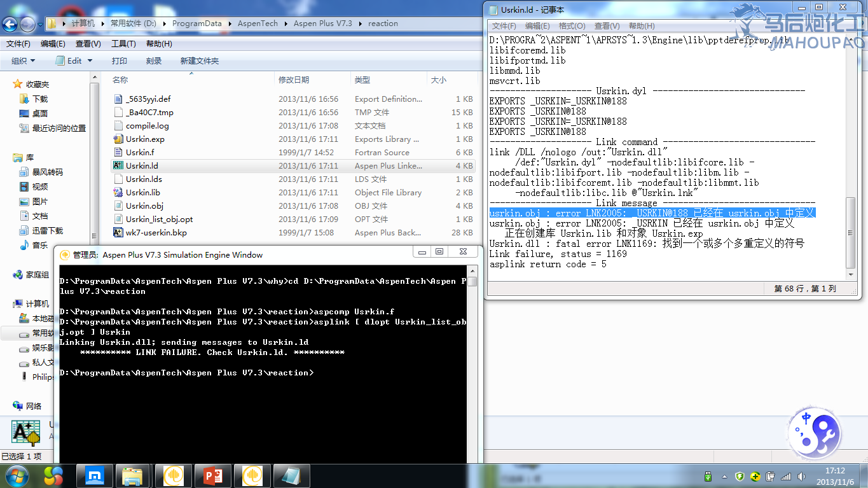Screen dimensions: 868x488
Task: Open the 格式(O) menu in Notepad
Action: coord(571,25)
